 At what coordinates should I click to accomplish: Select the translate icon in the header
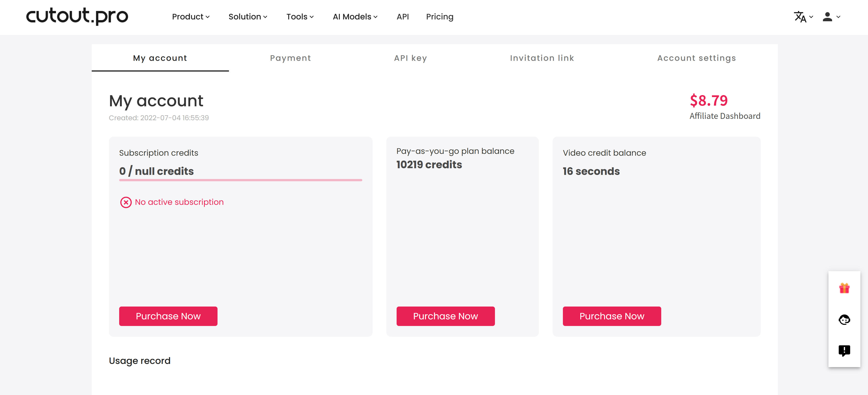coord(800,17)
